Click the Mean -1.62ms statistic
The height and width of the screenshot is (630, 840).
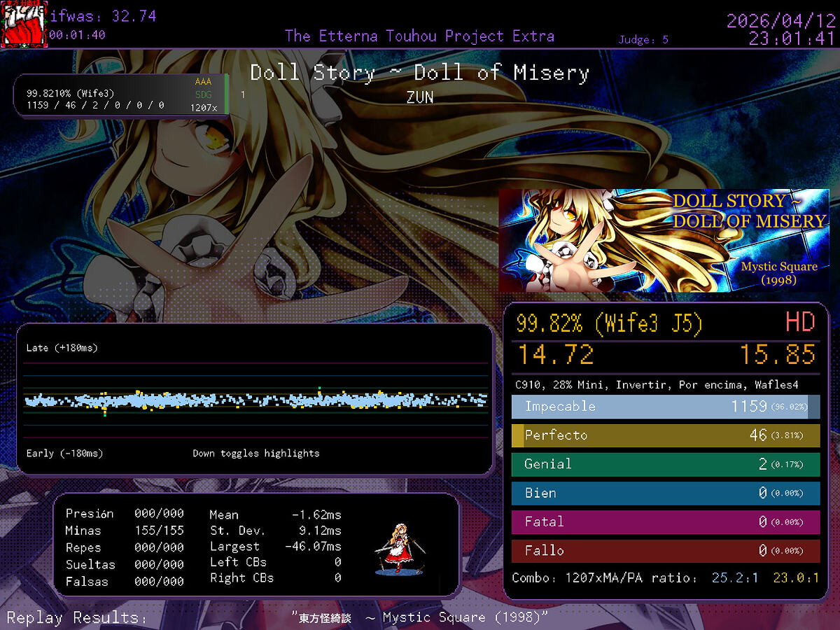tap(276, 514)
